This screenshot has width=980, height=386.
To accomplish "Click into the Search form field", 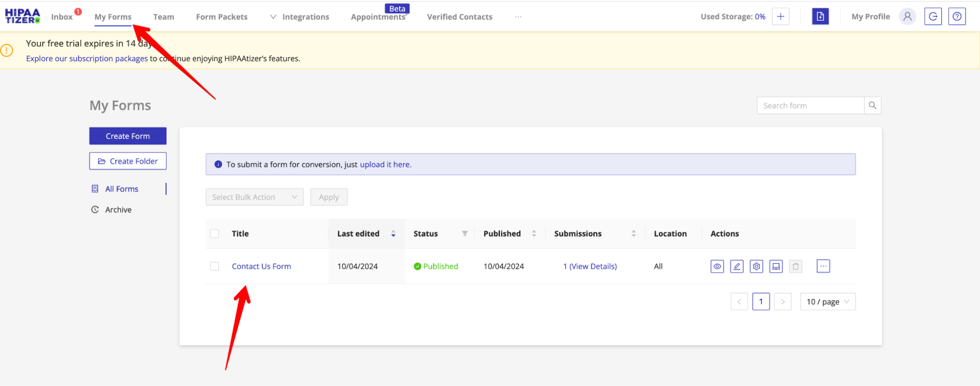I will pyautogui.click(x=810, y=105).
